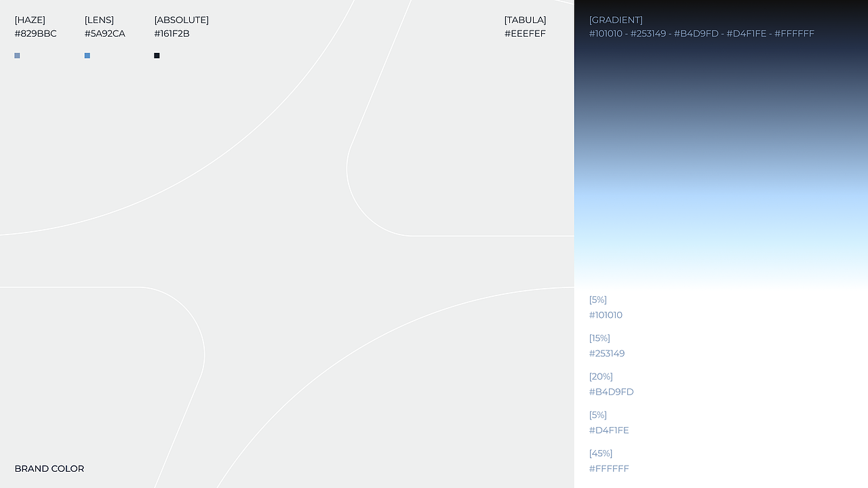This screenshot has height=488, width=868.
Task: Select the #D4F1FE gradient stop value
Action: [x=609, y=430]
